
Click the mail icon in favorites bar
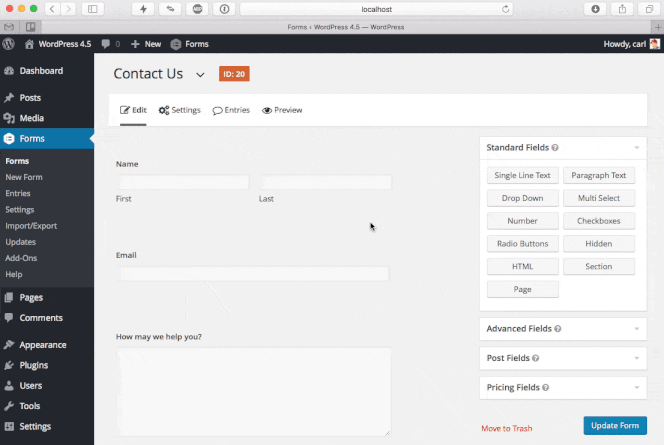tap(9, 27)
